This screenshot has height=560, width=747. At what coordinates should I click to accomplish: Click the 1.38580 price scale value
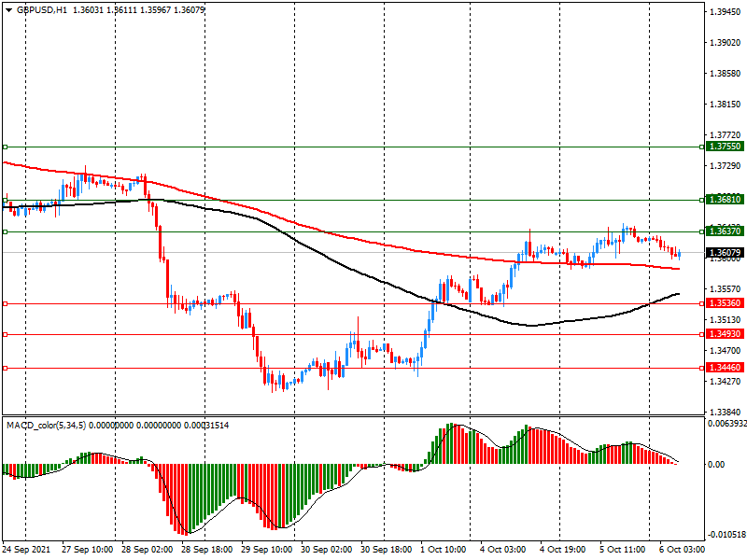[726, 74]
